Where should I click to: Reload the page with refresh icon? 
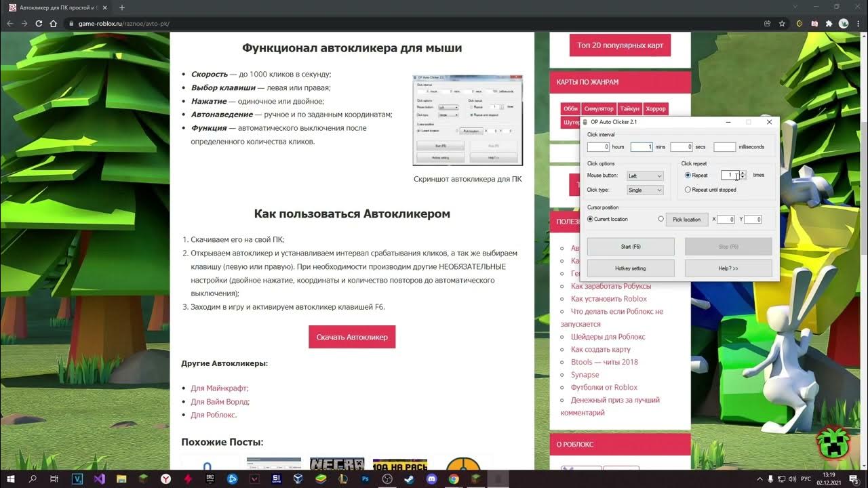(39, 23)
